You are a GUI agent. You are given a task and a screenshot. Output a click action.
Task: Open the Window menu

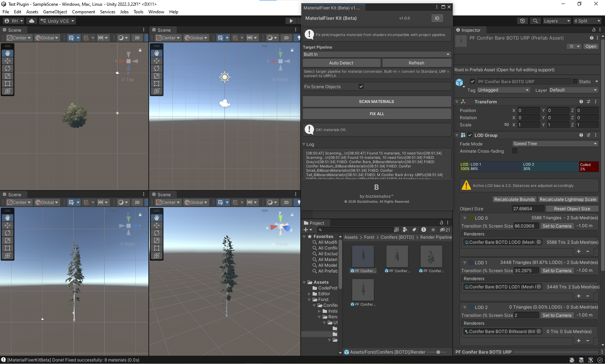(156, 12)
